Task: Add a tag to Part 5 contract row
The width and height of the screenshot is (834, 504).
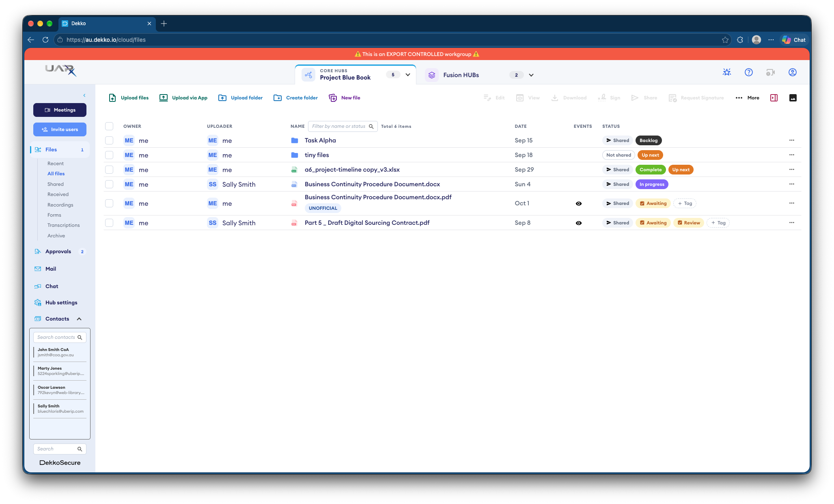Action: click(x=718, y=223)
